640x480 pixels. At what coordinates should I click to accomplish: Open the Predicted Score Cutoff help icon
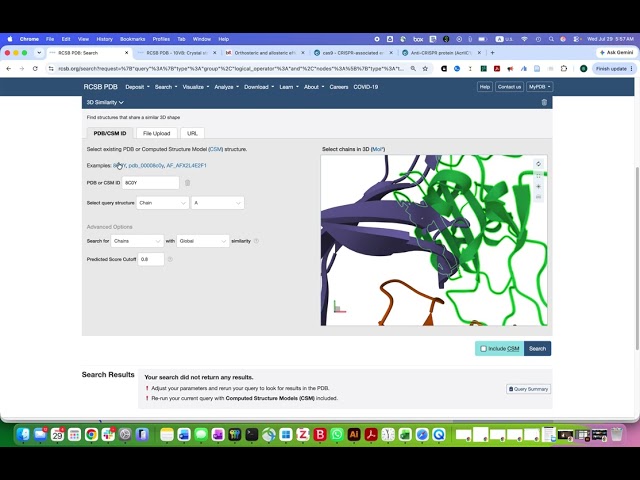point(170,259)
